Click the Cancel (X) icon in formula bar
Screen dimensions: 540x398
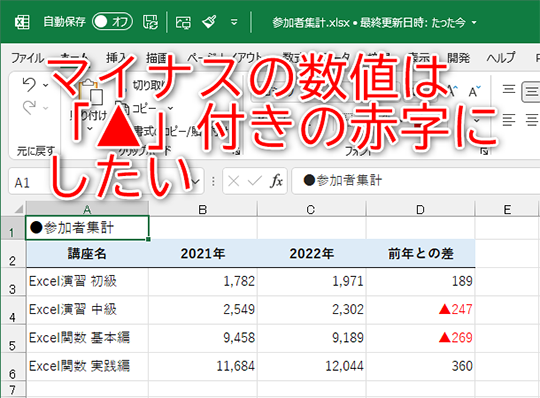click(233, 181)
